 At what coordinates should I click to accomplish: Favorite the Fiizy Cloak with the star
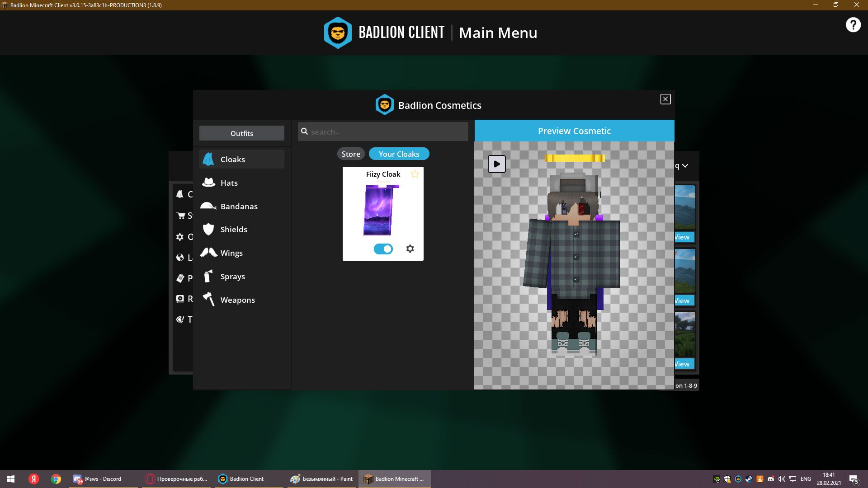pyautogui.click(x=415, y=174)
